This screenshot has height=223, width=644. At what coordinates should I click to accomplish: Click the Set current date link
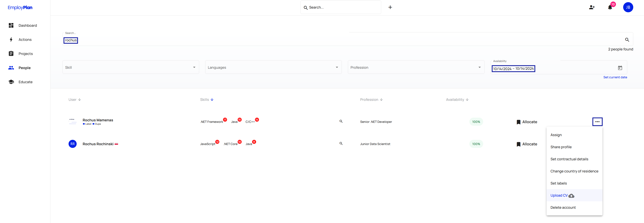coord(615,77)
